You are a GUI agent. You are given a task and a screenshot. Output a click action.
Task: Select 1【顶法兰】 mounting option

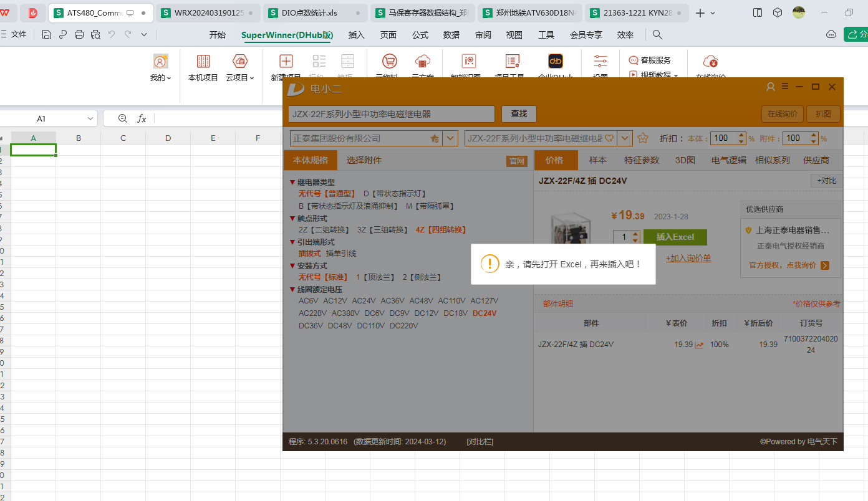pyautogui.click(x=376, y=277)
